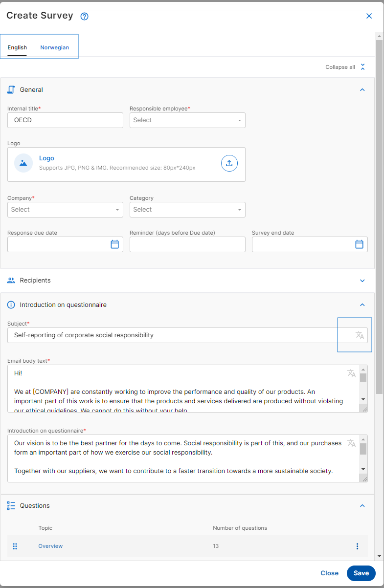Click the Recipients people icon

(x=11, y=281)
